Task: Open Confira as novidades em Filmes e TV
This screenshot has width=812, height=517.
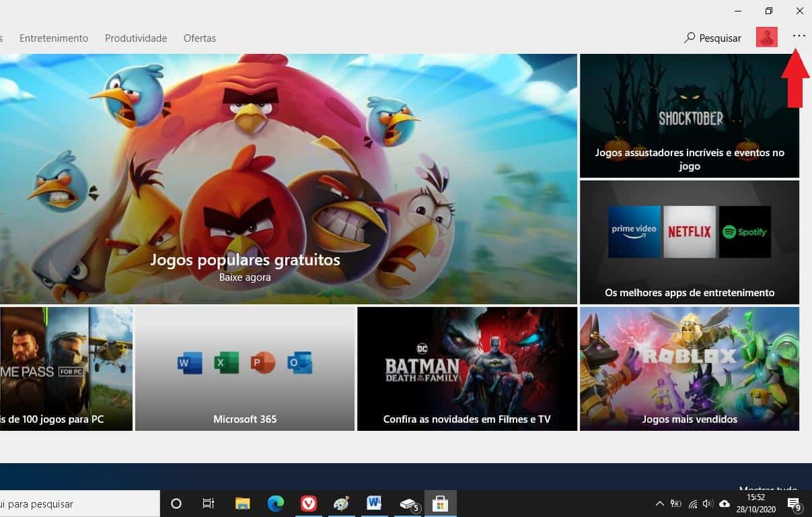Action: click(467, 369)
